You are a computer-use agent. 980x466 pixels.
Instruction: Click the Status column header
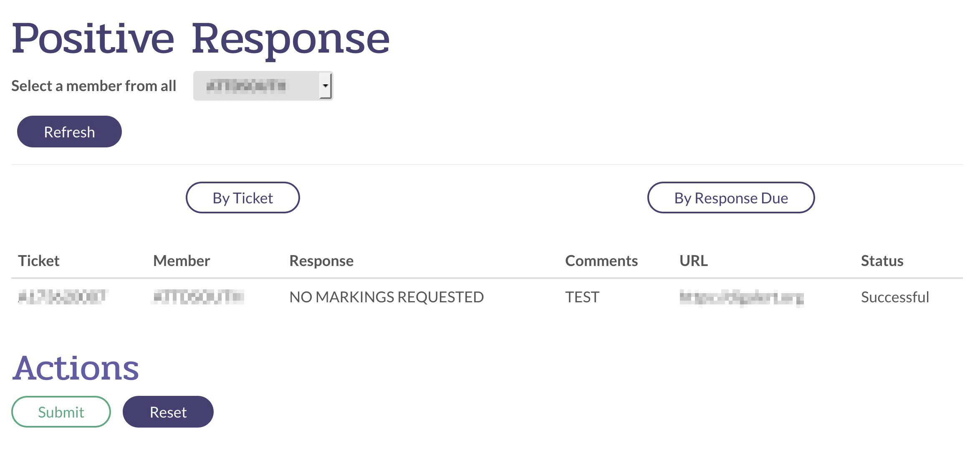pyautogui.click(x=882, y=261)
